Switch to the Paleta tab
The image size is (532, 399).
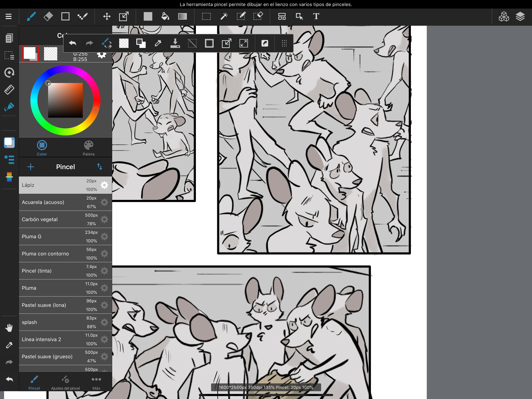click(x=89, y=148)
